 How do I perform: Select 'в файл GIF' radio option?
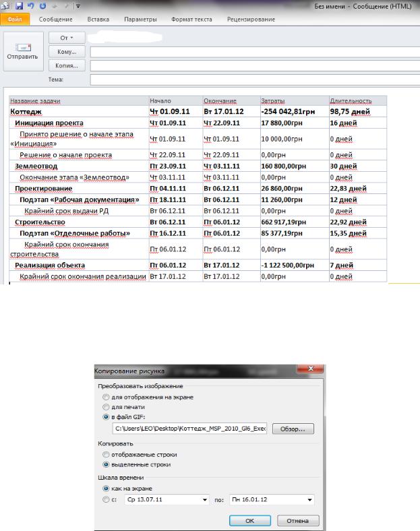(x=106, y=417)
